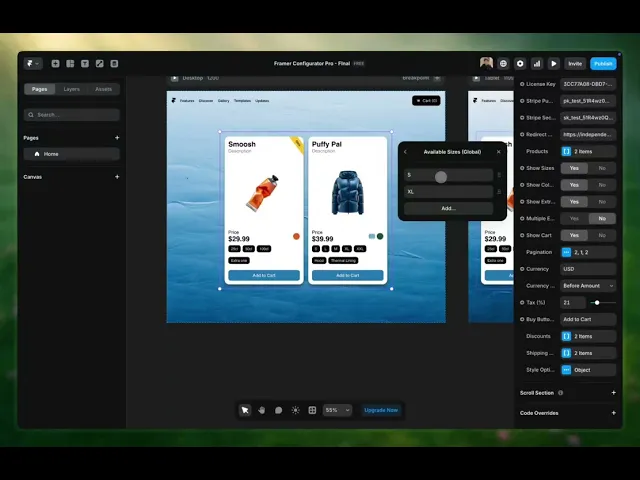Open the Pagination 2, 1, 2 object
640x480 pixels.
pyautogui.click(x=588, y=252)
